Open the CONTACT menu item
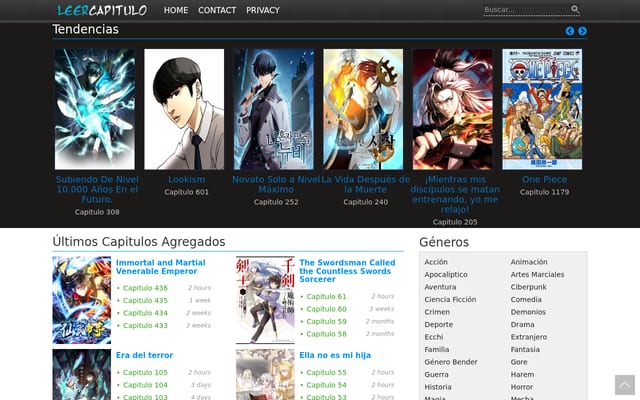Screen dimensions: 640x400 click(x=217, y=10)
